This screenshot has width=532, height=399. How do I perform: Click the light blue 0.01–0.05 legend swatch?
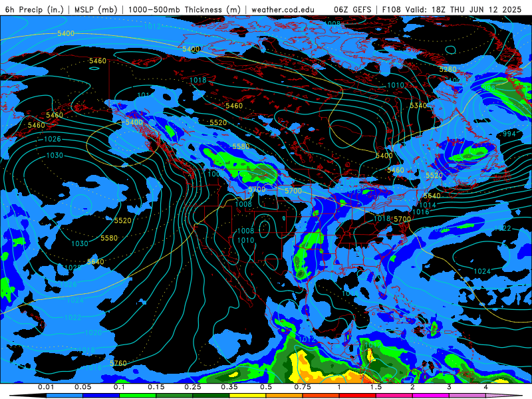tap(65, 396)
